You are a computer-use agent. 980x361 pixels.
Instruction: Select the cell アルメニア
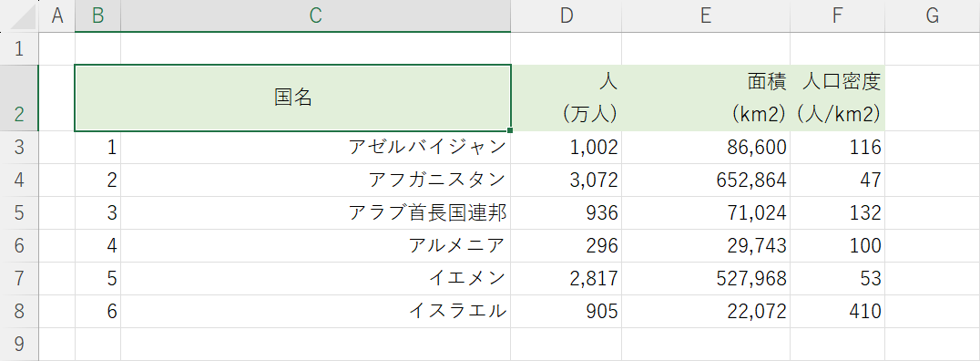[x=316, y=245]
